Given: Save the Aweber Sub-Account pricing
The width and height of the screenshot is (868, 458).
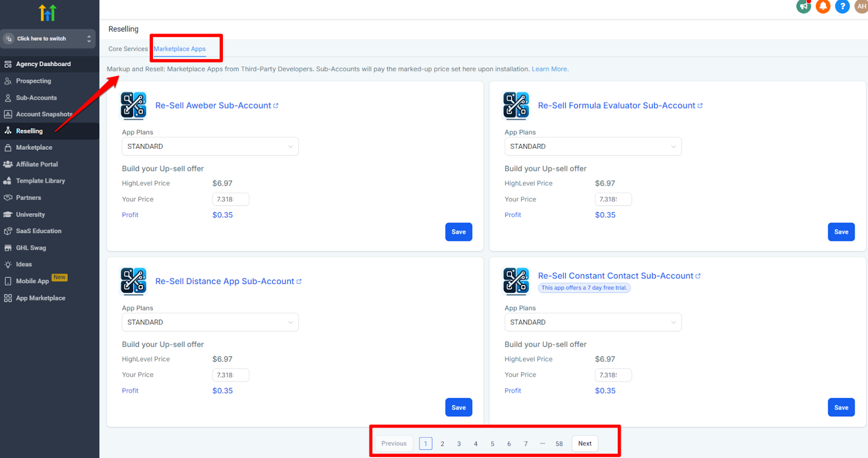Looking at the screenshot, I should pyautogui.click(x=458, y=232).
